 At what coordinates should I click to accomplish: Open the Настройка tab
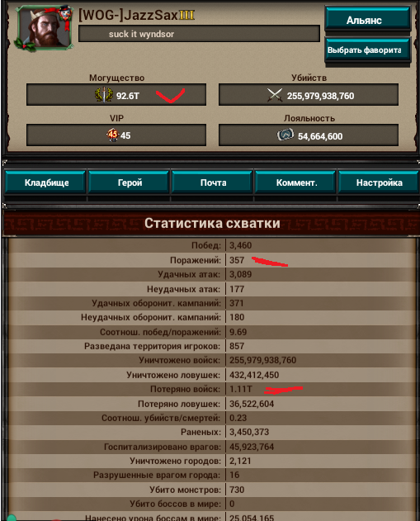point(379,182)
